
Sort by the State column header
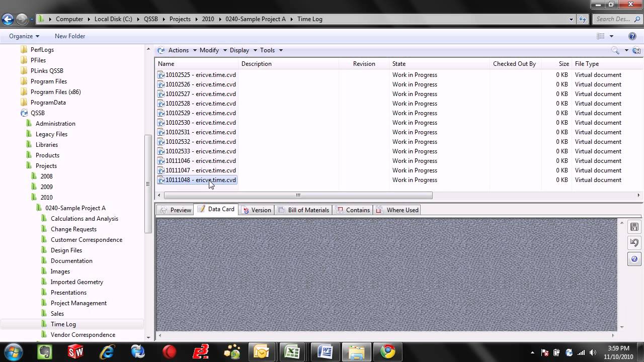tap(439, 64)
